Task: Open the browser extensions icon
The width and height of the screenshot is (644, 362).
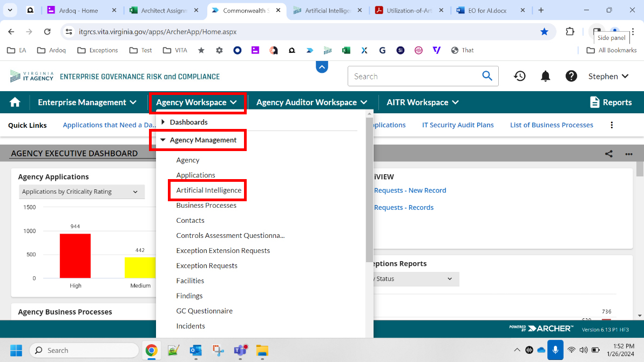Action: [x=570, y=32]
